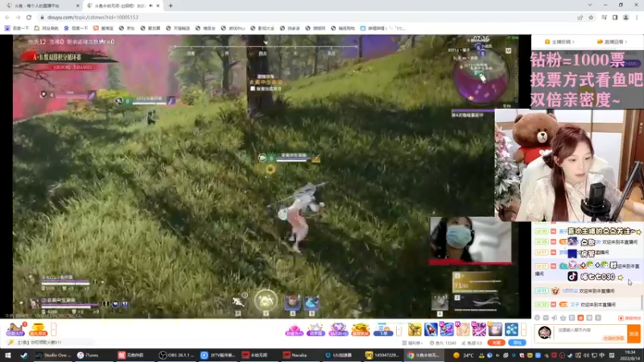This screenshot has height=362, width=644.
Task: Click the pink heart gift icon
Action: click(x=294, y=330)
